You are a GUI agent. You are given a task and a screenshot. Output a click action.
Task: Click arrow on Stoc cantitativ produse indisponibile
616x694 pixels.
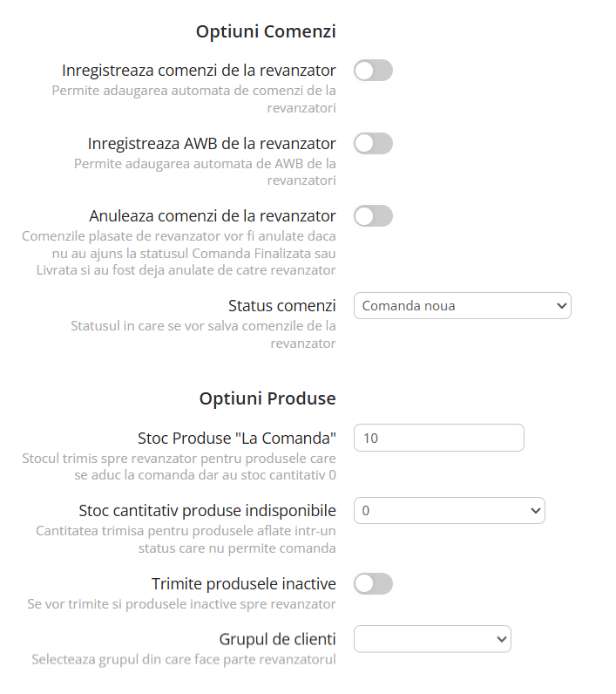coord(534,511)
